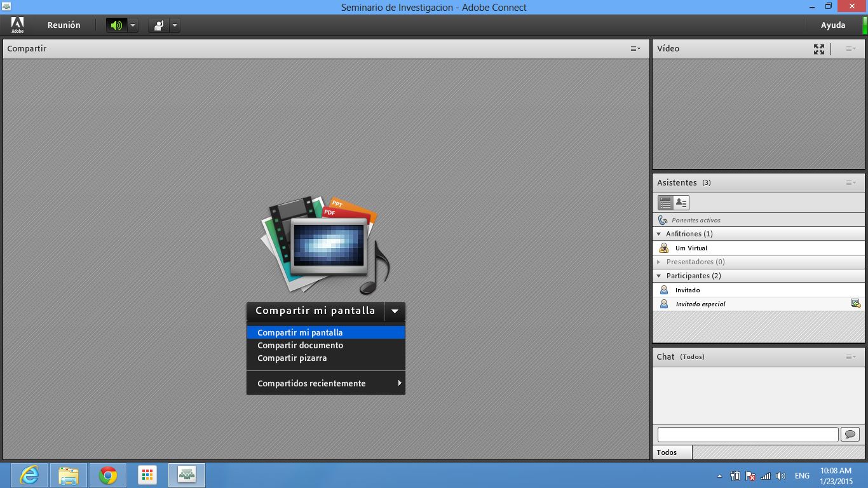The image size is (868, 488).
Task: Click the window system icon in title bar
Action: pos(6,7)
